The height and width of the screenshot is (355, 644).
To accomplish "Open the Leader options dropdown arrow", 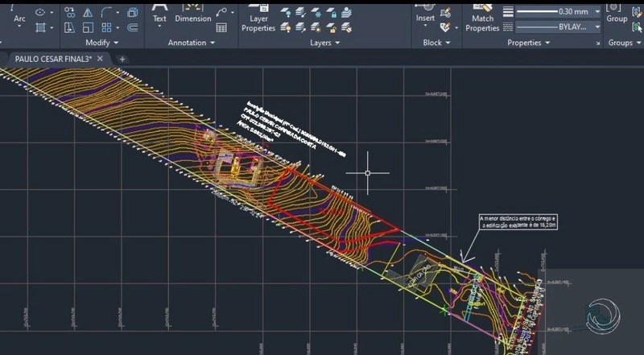I will [233, 13].
